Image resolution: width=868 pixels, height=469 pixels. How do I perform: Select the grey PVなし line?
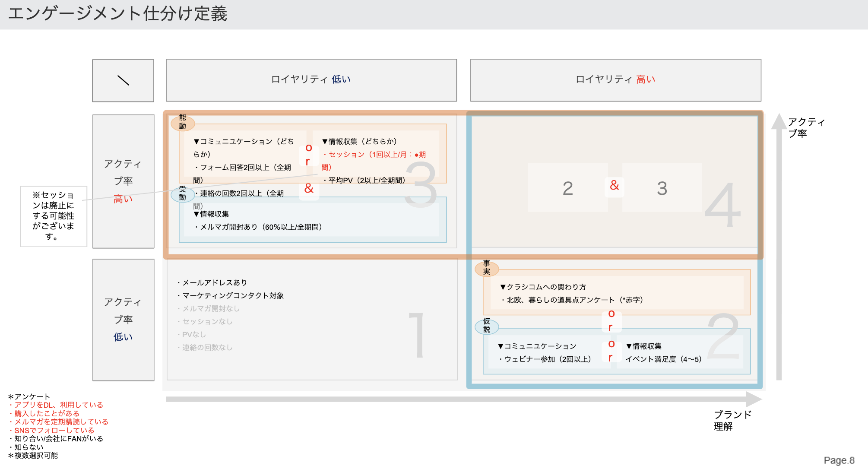(191, 335)
